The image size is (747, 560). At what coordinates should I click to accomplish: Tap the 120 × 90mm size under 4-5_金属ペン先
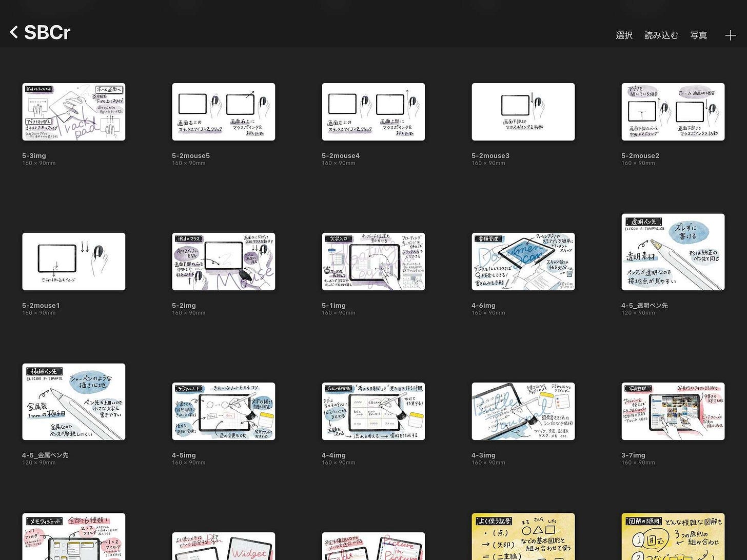coord(39,463)
